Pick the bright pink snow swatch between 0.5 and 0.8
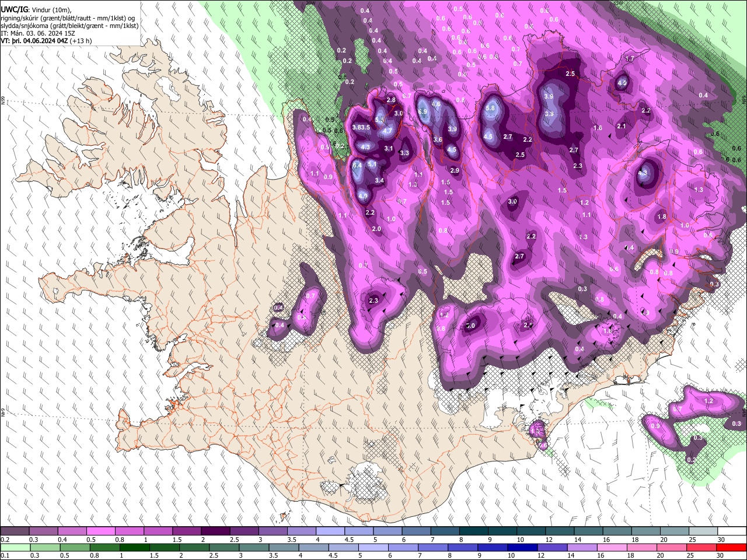 pyautogui.click(x=100, y=531)
